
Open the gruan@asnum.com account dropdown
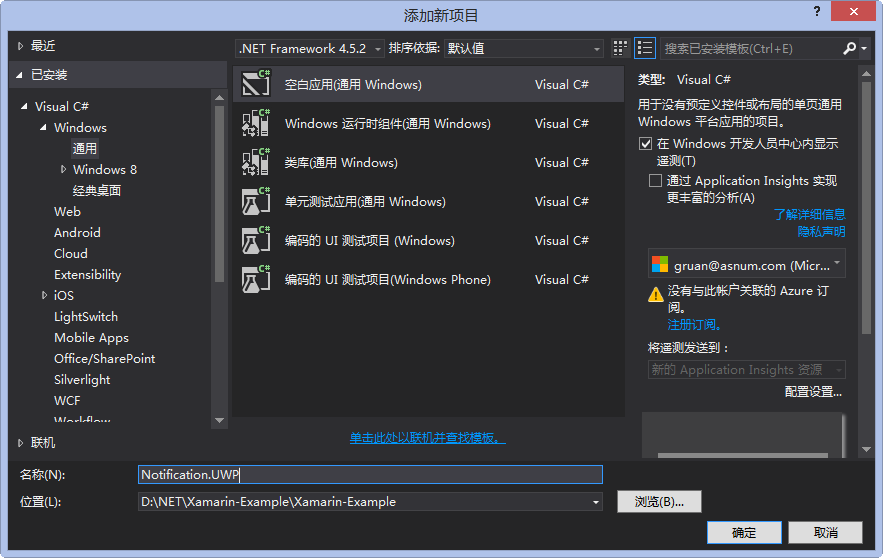[x=747, y=264]
